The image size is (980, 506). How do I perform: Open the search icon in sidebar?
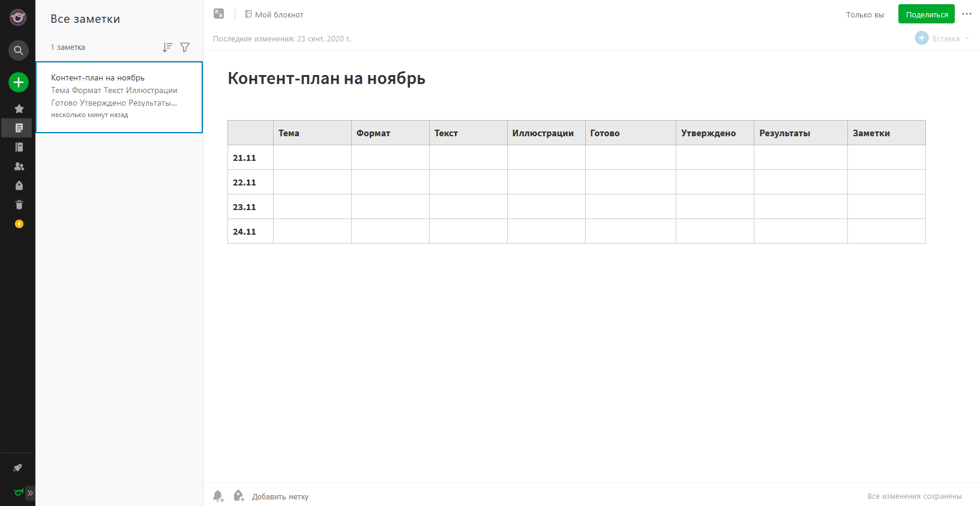(19, 50)
